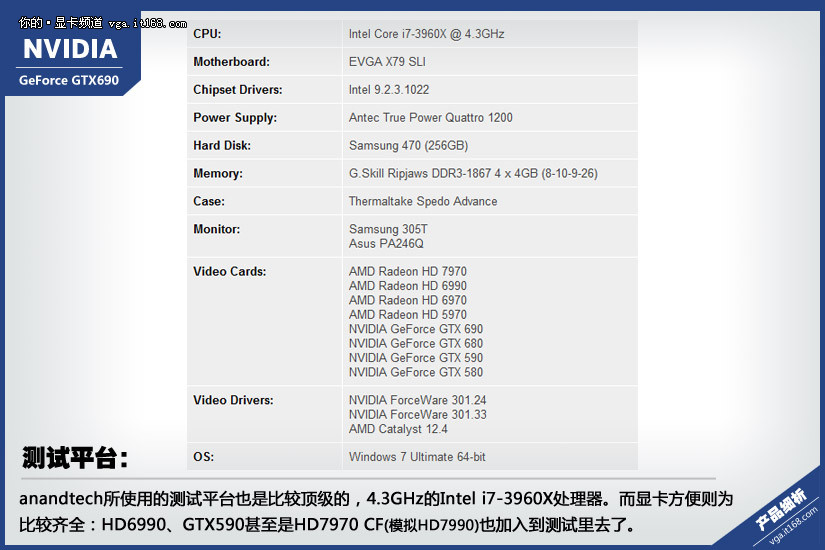Screen dimensions: 825x550
Task: Click the 'Monitor:' label
Action: 217,229
